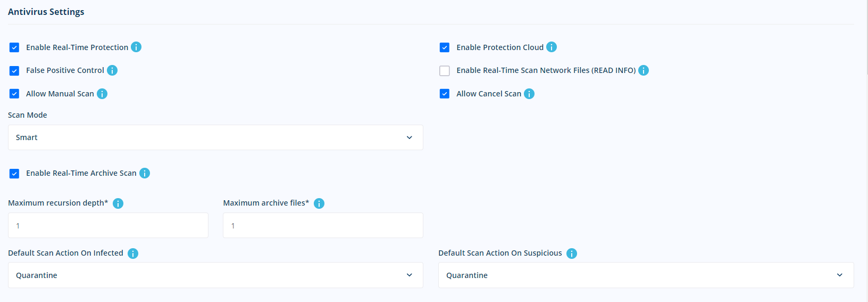Open Default Scan Action On Infected dropdown

(215, 275)
